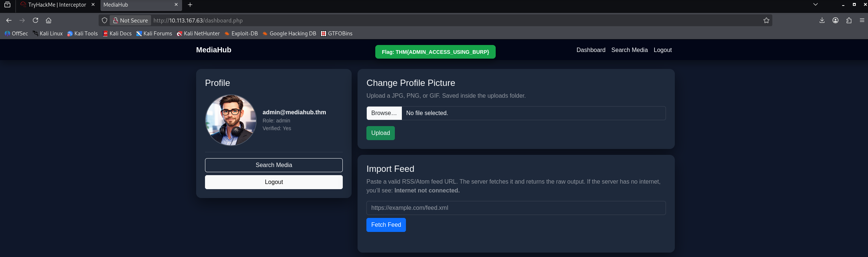Image resolution: width=868 pixels, height=257 pixels.
Task: Bookmark this page with the star icon
Action: tap(766, 20)
